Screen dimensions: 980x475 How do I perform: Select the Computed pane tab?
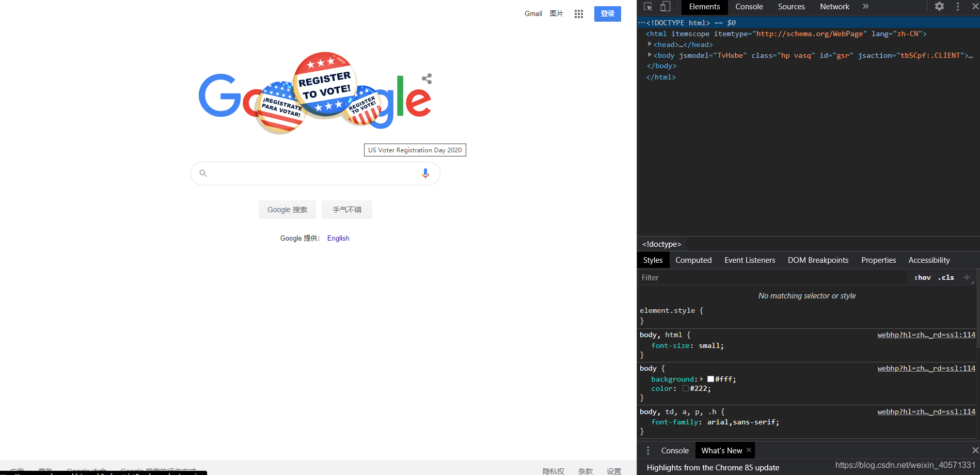point(693,260)
